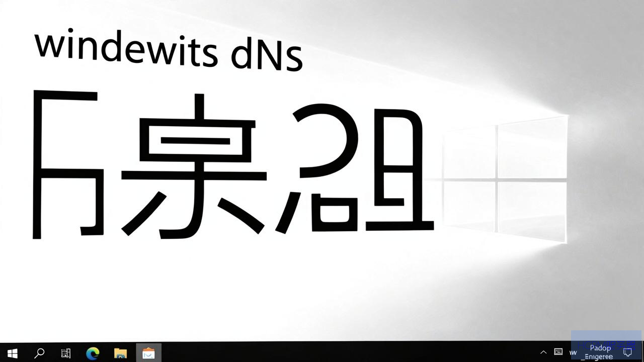Open File Explorer folder icon
This screenshot has width=644, height=362.
(x=120, y=353)
